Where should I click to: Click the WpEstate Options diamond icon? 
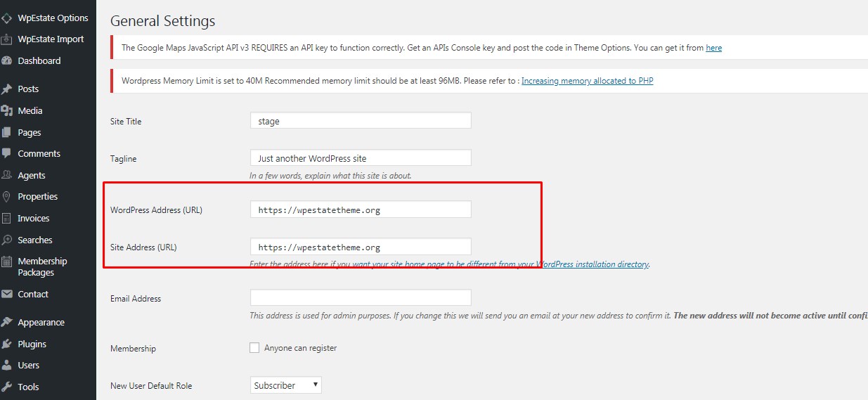7,18
